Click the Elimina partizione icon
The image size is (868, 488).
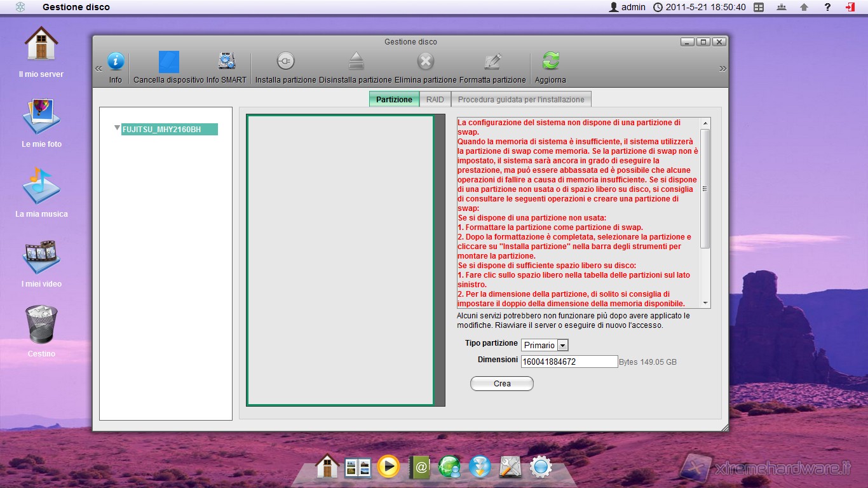(425, 62)
